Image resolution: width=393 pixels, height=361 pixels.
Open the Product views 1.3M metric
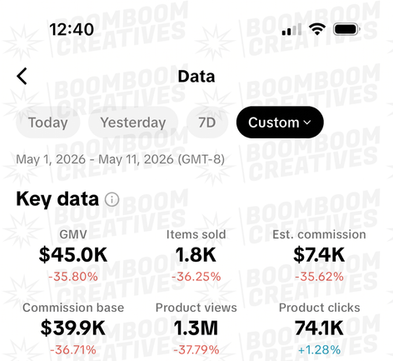point(196,328)
